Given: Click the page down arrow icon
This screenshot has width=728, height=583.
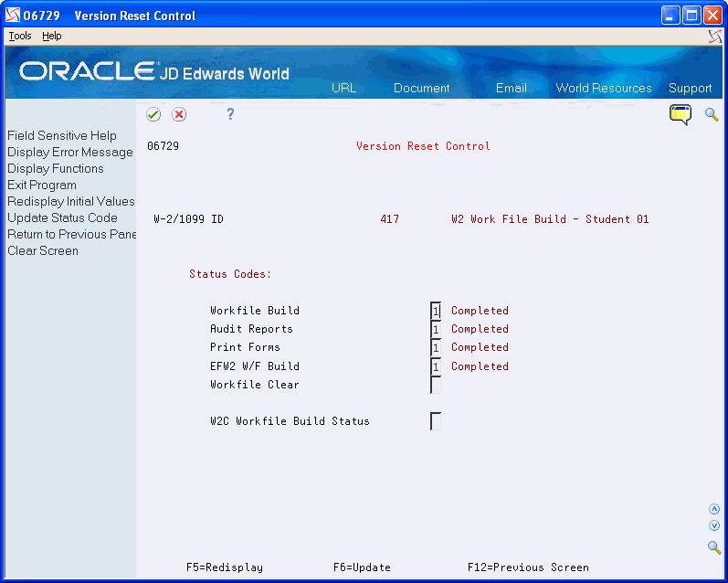Looking at the screenshot, I should (x=714, y=525).
